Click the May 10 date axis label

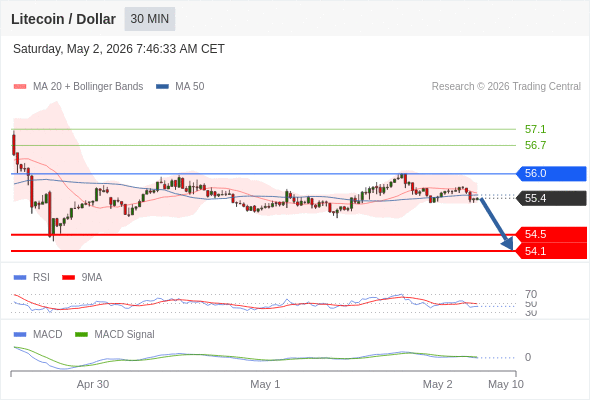(506, 384)
